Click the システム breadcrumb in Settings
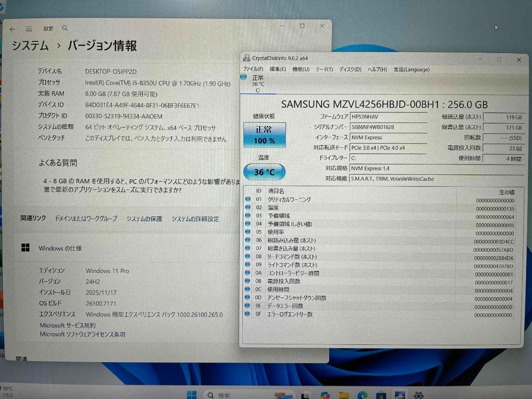This screenshot has width=532, height=399. tap(30, 45)
